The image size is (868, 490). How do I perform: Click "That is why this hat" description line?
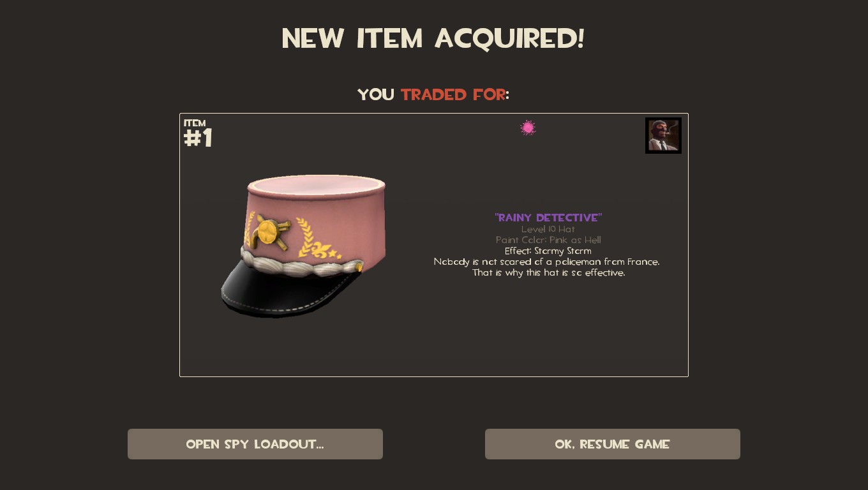pyautogui.click(x=549, y=272)
